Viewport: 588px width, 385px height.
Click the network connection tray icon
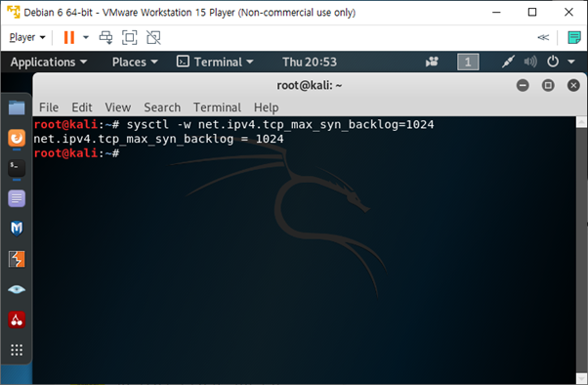click(x=508, y=62)
